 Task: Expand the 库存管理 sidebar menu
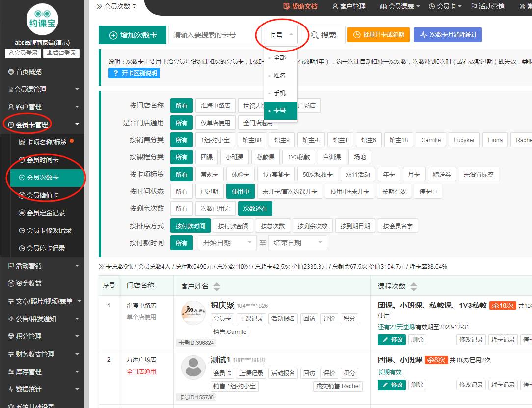tap(42, 371)
